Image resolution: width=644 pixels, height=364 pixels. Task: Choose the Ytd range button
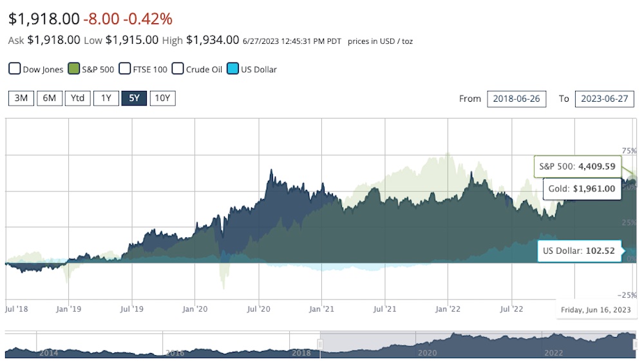point(78,99)
